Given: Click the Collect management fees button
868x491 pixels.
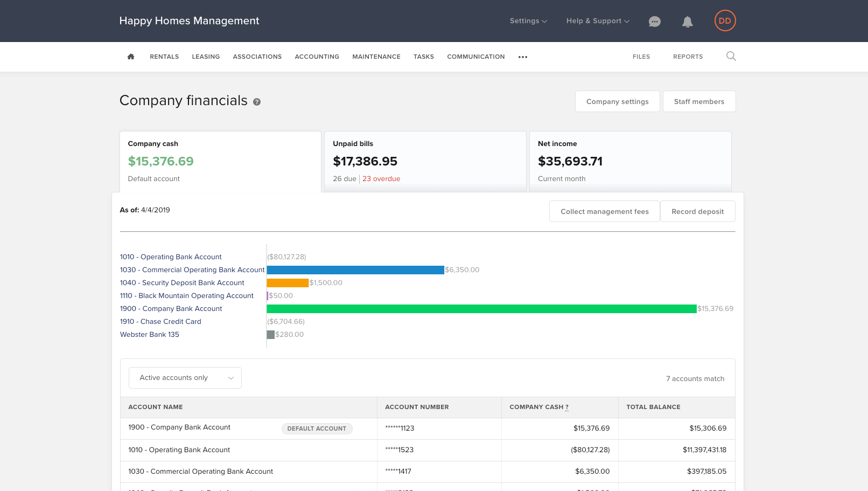Looking at the screenshot, I should click(x=604, y=211).
